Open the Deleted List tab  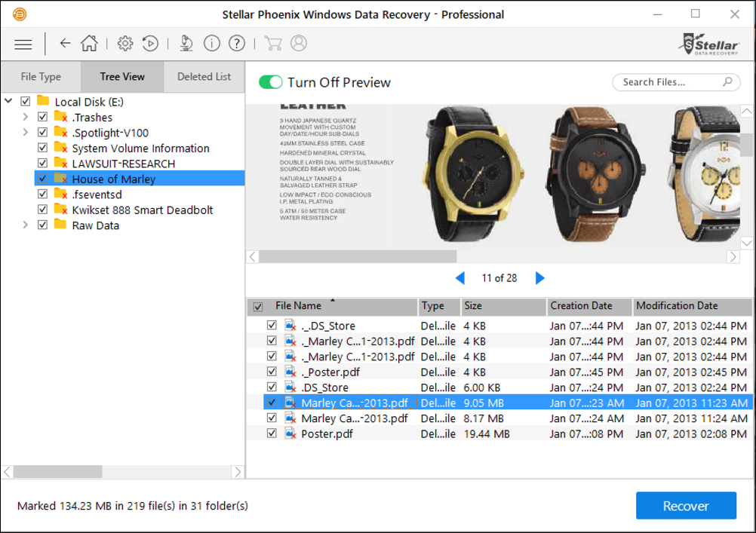[x=204, y=76]
